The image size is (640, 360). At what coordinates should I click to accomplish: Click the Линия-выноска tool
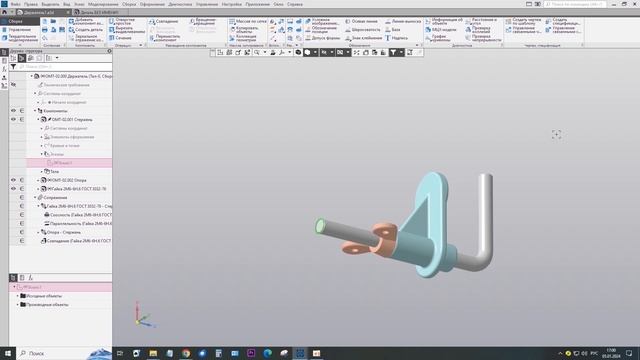pos(403,21)
